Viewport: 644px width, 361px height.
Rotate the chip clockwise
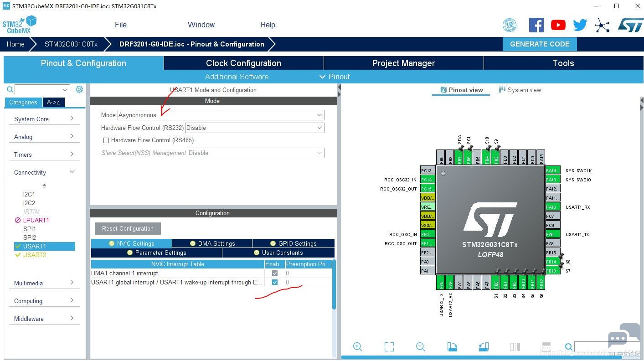(452, 347)
